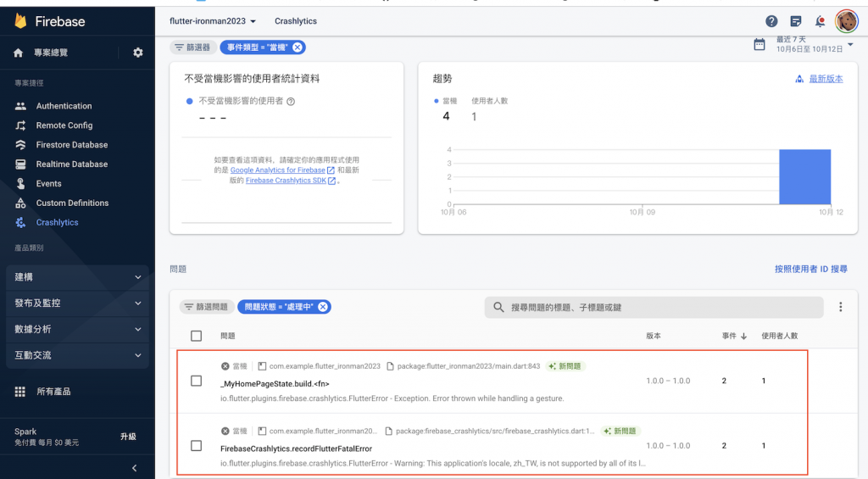Click the 升級 upgrade button
868x479 pixels.
coord(128,437)
